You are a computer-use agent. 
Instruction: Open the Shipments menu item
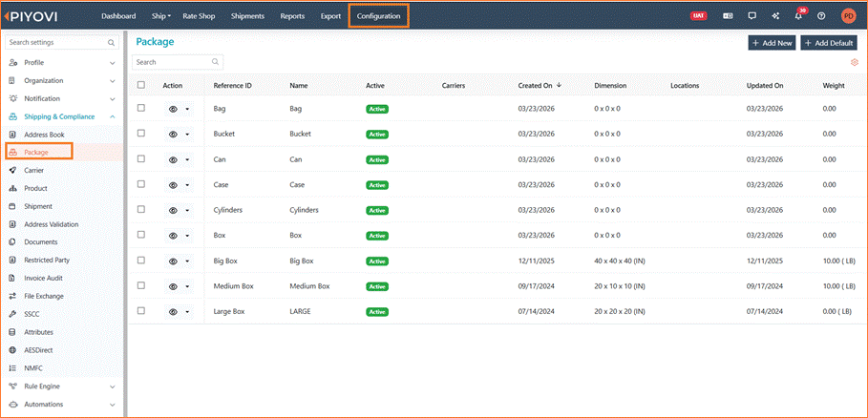point(247,16)
